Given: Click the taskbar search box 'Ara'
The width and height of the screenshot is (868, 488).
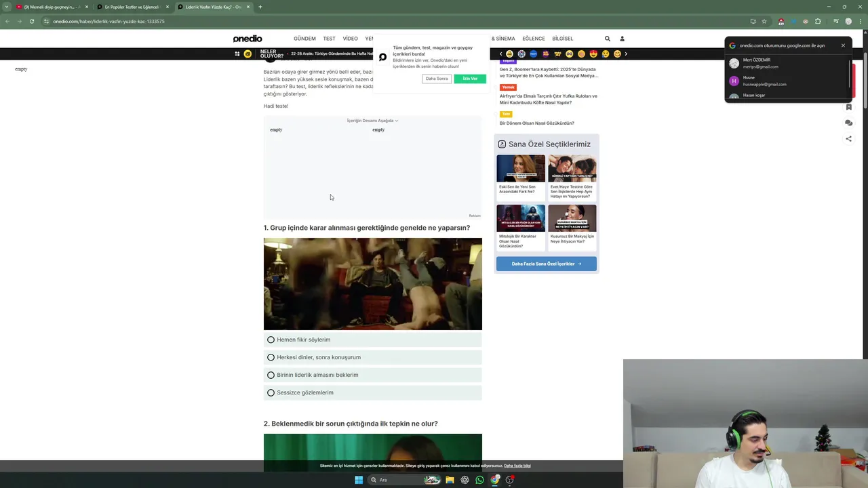Looking at the screenshot, I should coord(404,480).
